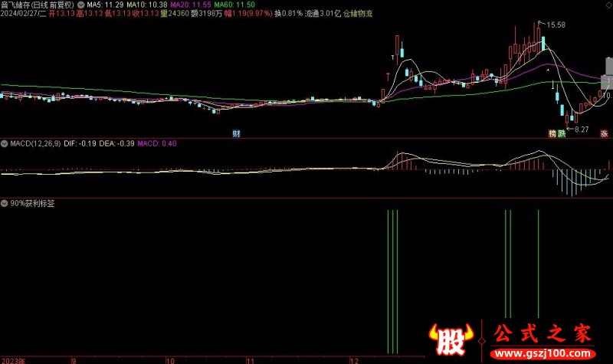Click month 11 on the time axis
This screenshot has width=613, height=364.
249,359
